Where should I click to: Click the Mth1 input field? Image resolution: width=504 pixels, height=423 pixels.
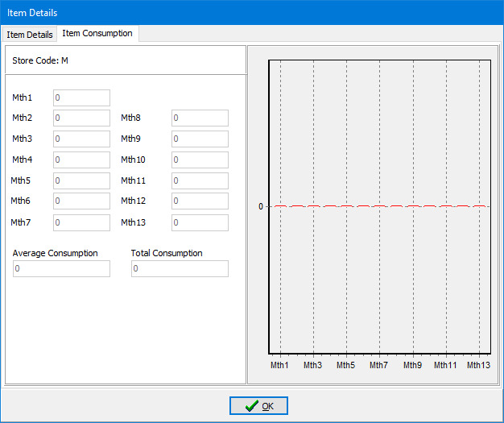point(81,97)
